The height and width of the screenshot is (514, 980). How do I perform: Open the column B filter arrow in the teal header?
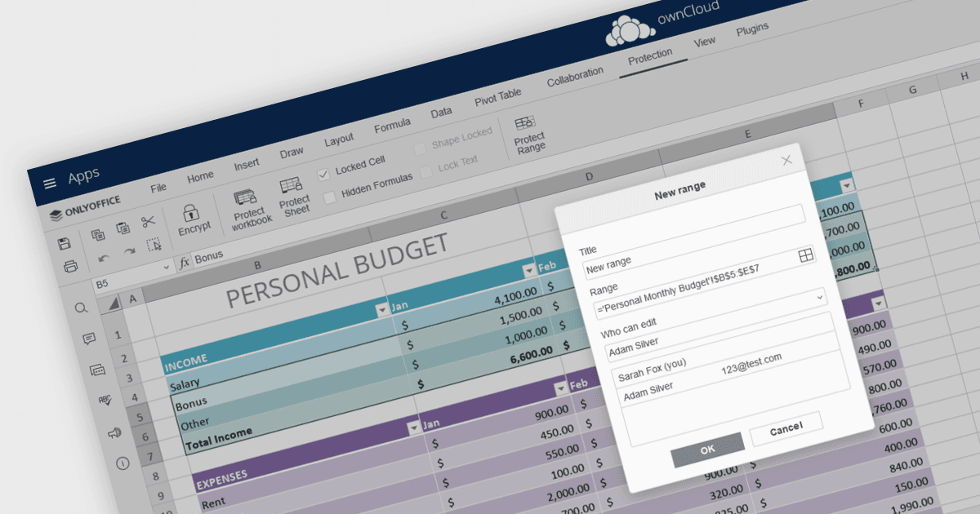pyautogui.click(x=381, y=310)
